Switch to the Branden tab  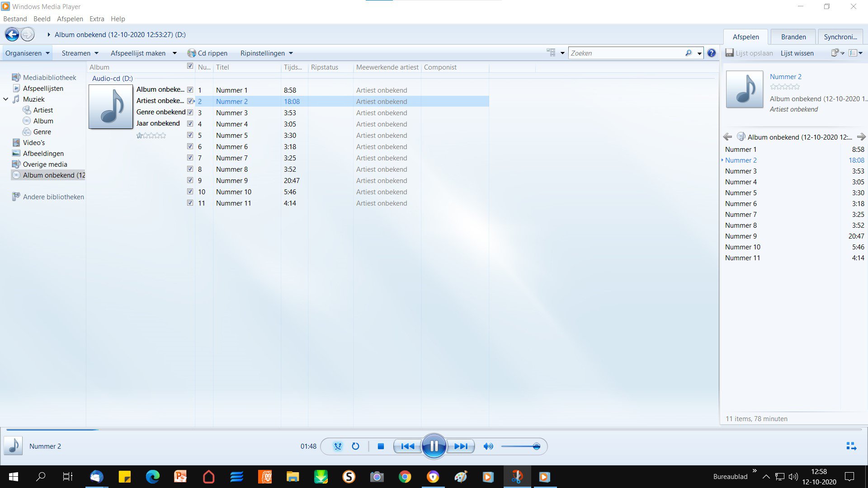point(793,37)
